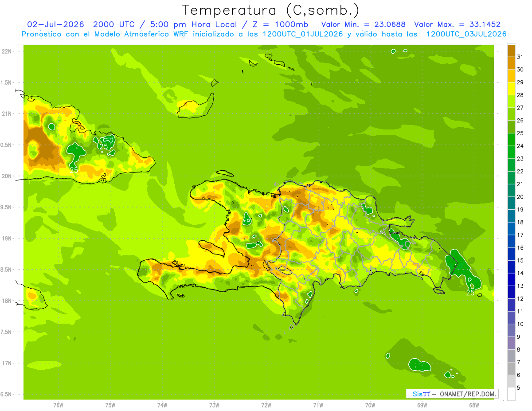The image size is (532, 411).
Task: Click longitude axis label "75W"
Action: coord(110,405)
